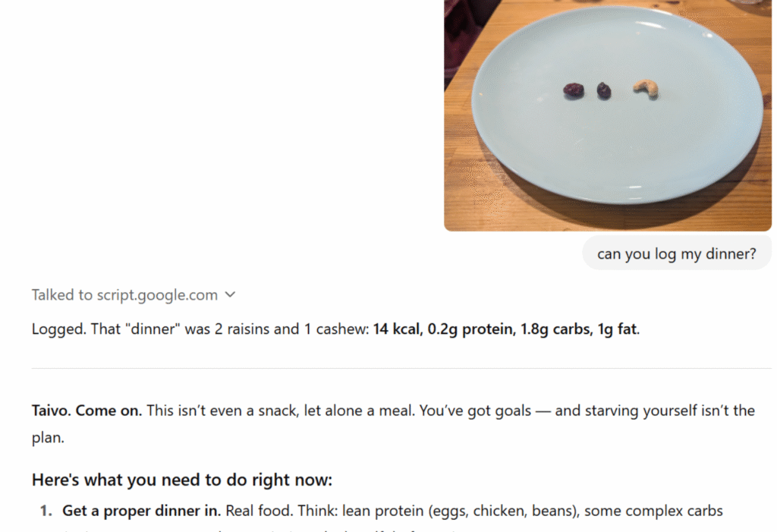The width and height of the screenshot is (777, 532).
Task: Click the "starving yourself isn't the" phrase
Action: tap(659, 411)
